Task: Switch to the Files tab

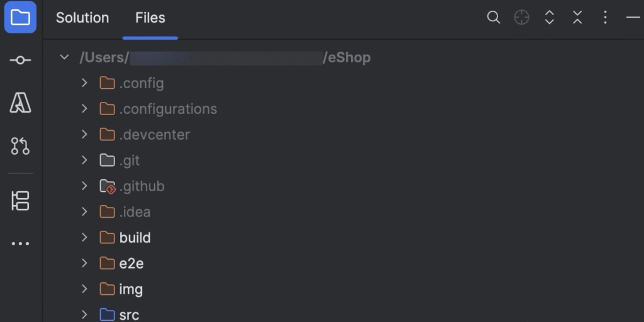Action: 150,18
